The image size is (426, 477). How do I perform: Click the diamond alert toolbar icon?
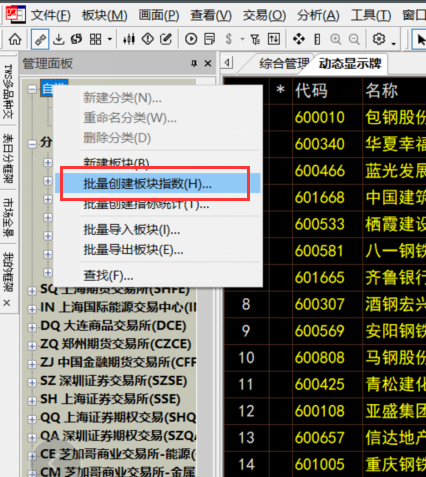click(148, 39)
